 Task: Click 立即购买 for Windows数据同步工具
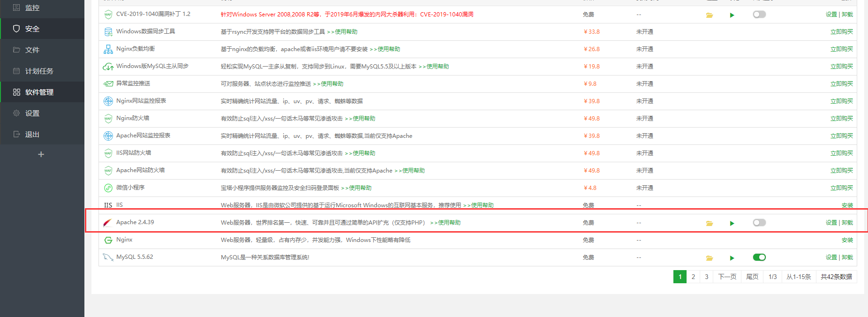point(842,32)
